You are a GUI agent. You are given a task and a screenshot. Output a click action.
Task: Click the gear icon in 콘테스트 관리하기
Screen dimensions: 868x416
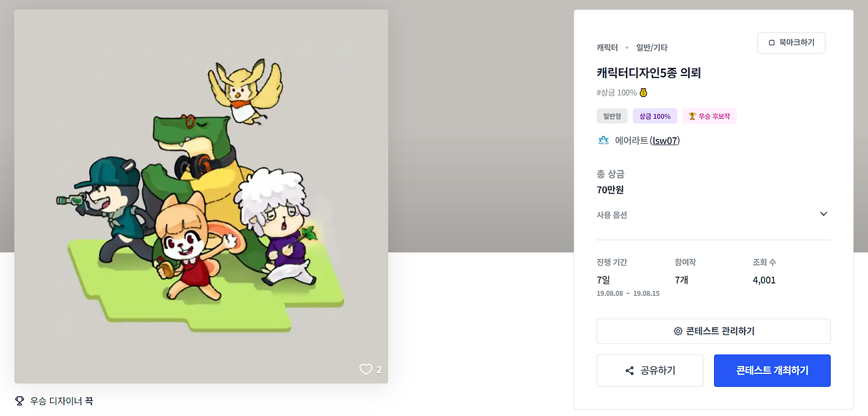click(677, 331)
